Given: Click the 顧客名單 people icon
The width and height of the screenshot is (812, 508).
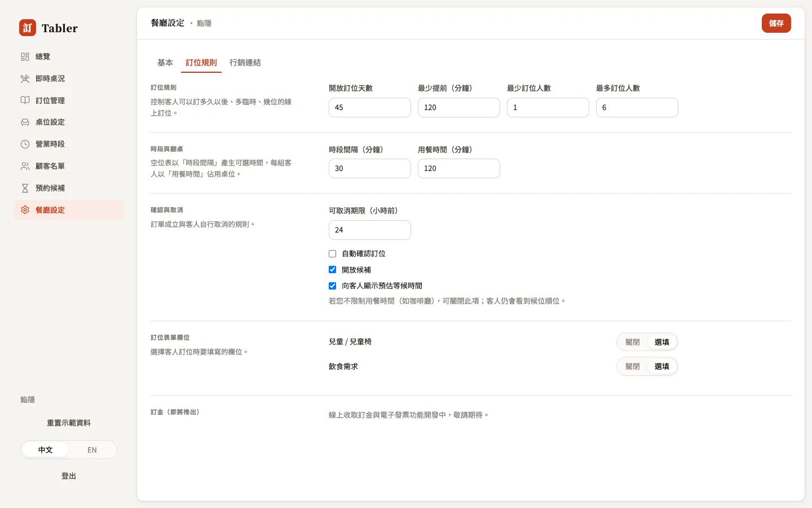Looking at the screenshot, I should click(x=25, y=166).
